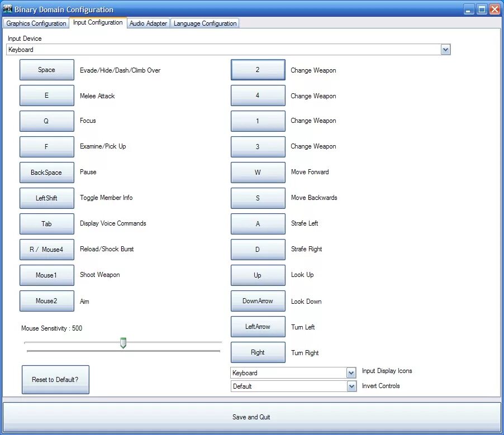Go to the Language Configuration tab

tap(205, 23)
